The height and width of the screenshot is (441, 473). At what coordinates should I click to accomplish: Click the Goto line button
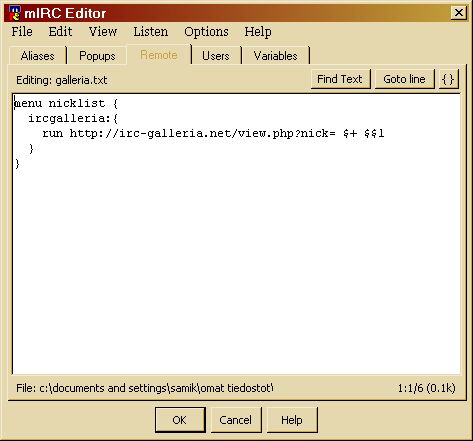click(x=404, y=79)
